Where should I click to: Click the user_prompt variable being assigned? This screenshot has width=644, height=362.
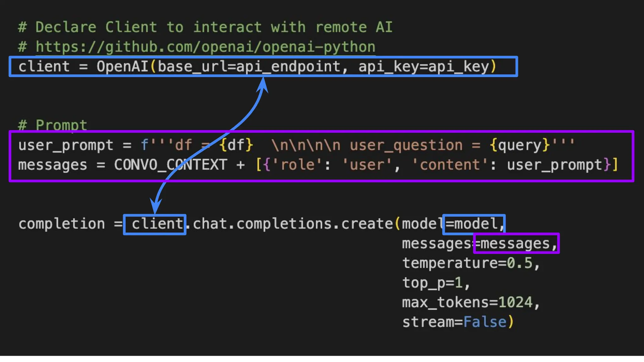coord(65,145)
